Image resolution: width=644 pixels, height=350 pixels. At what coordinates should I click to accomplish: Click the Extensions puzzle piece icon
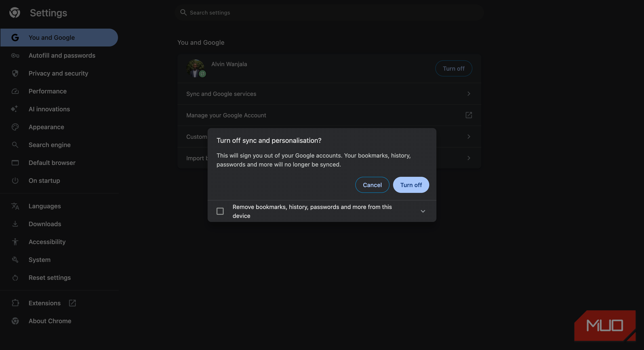(x=15, y=303)
